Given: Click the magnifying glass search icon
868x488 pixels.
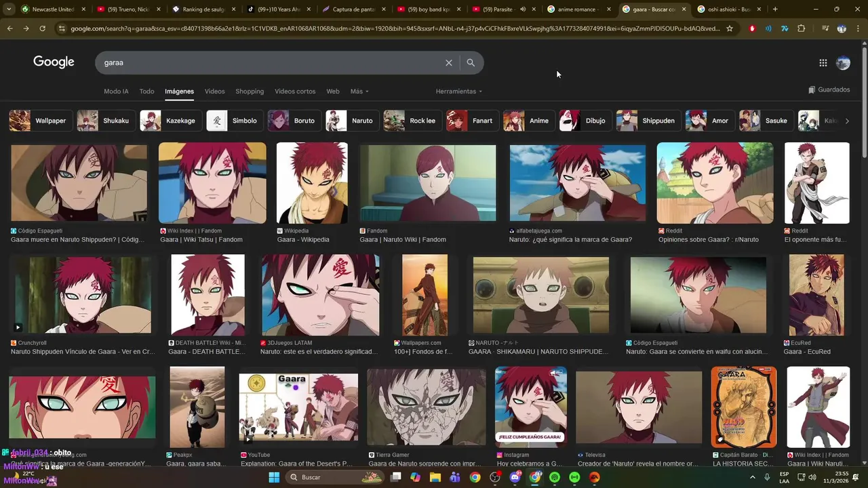Looking at the screenshot, I should pyautogui.click(x=471, y=62).
